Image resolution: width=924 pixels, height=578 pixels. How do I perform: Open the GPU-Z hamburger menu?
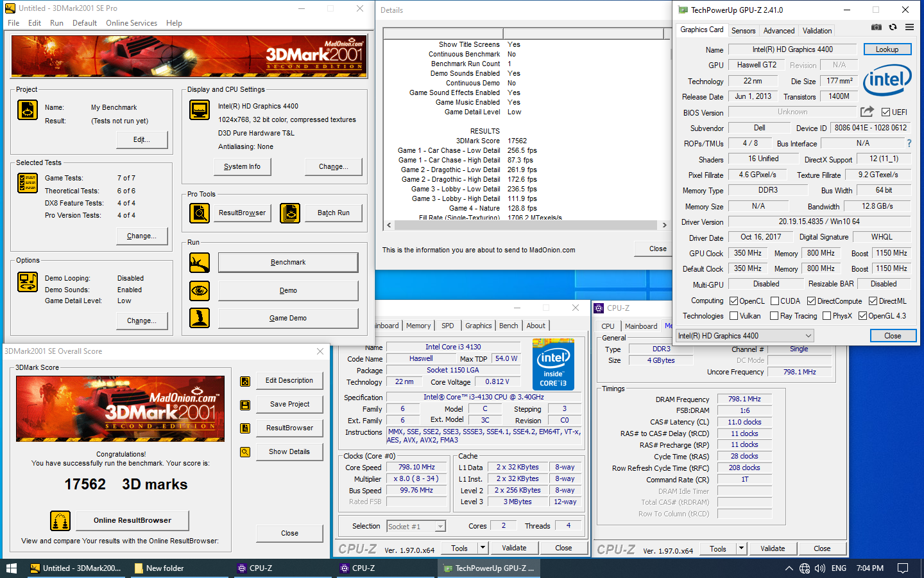click(909, 27)
